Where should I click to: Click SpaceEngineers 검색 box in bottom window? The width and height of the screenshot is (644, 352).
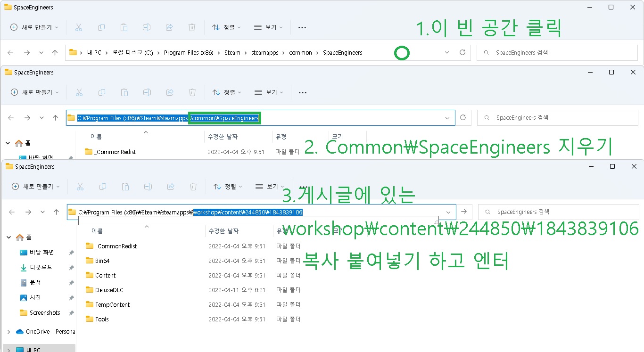pyautogui.click(x=559, y=212)
